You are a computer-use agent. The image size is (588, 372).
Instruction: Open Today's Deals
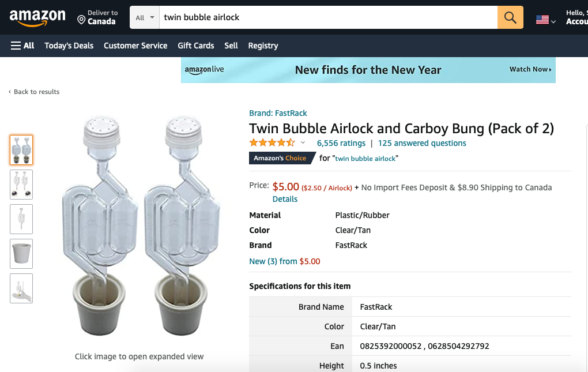pos(69,46)
